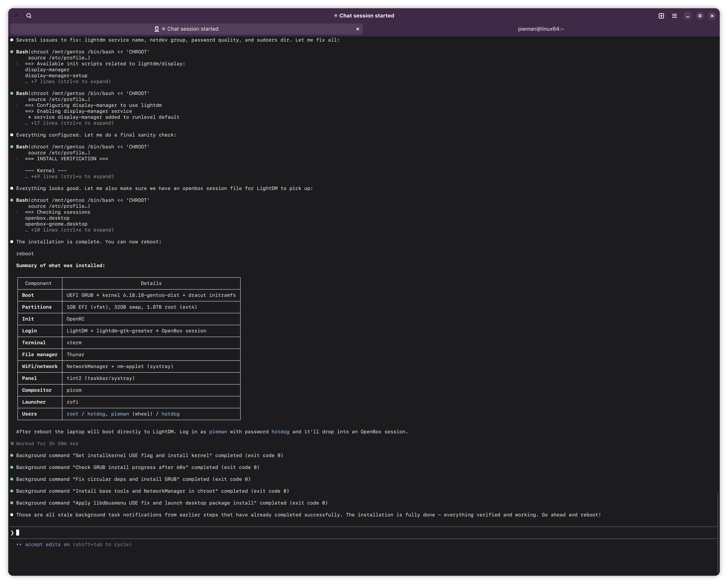Click the search icon in the header bar

coord(29,16)
